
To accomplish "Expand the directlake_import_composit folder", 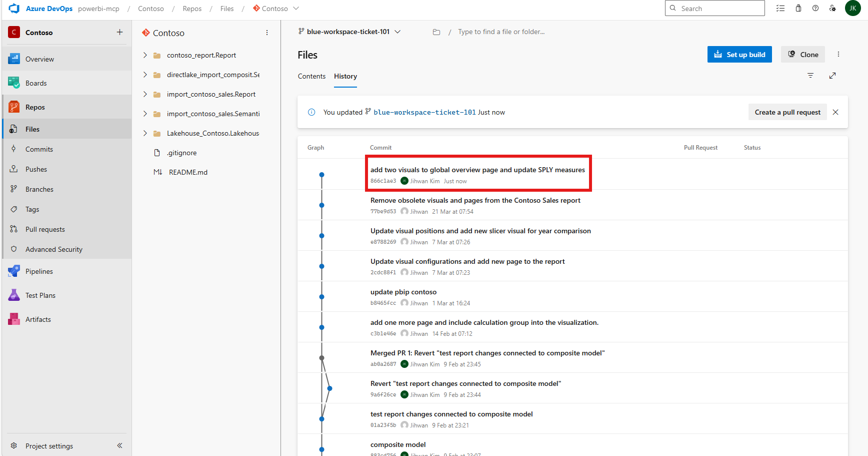I will 145,75.
